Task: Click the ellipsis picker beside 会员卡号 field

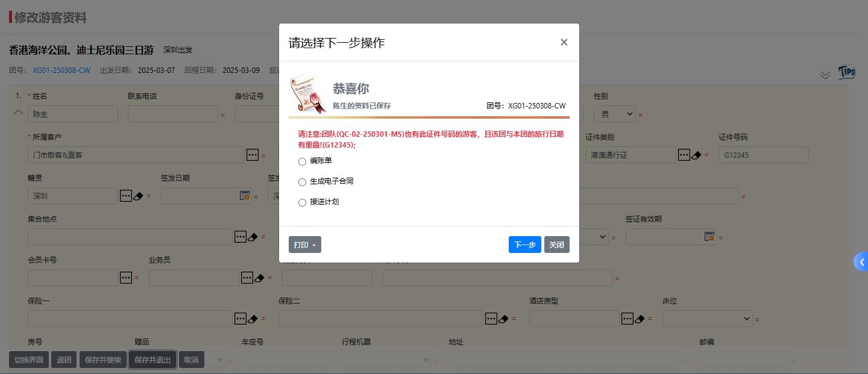Action: coord(125,278)
